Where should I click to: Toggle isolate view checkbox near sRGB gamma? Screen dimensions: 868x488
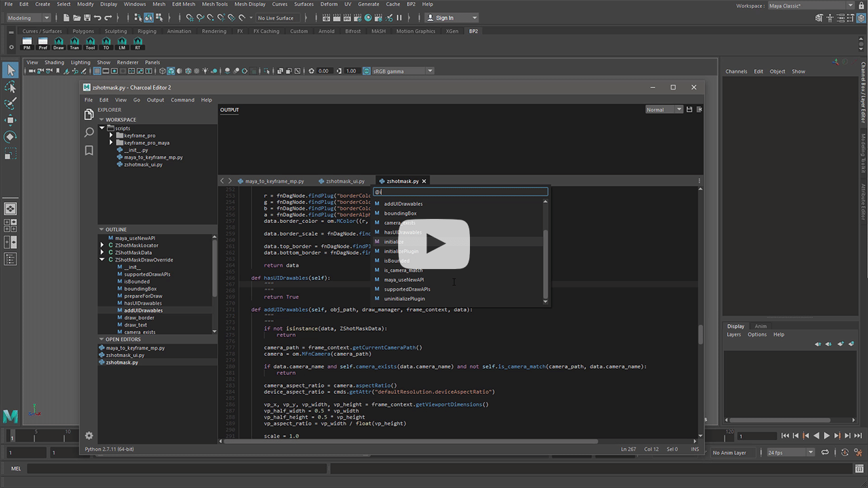367,70
